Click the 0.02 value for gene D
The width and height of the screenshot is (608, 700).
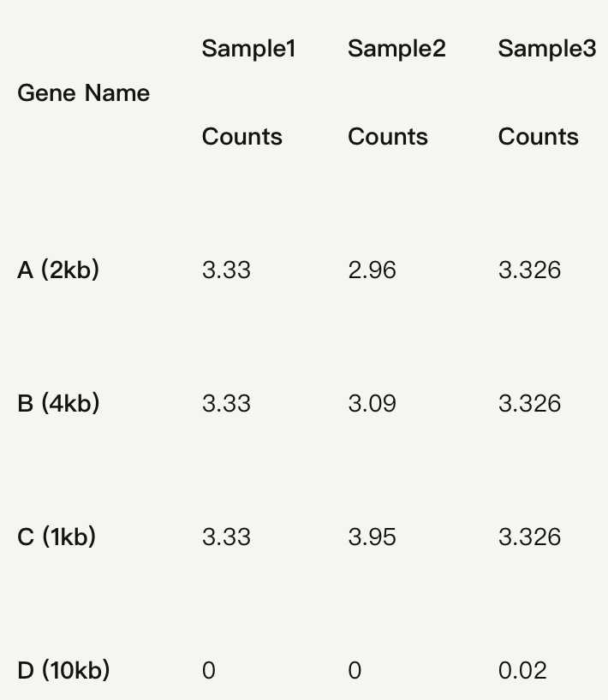(x=522, y=670)
